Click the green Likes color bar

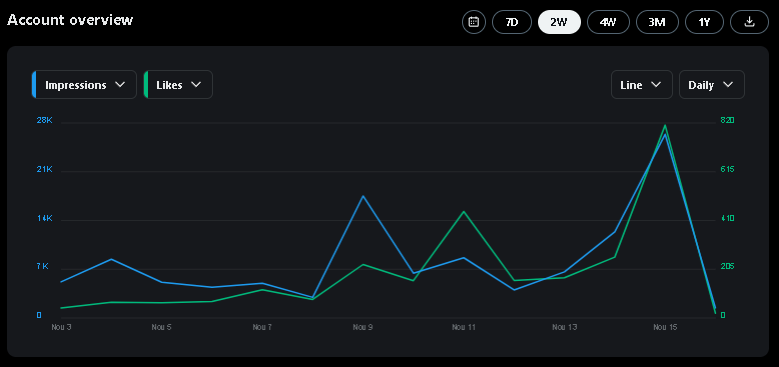click(146, 85)
